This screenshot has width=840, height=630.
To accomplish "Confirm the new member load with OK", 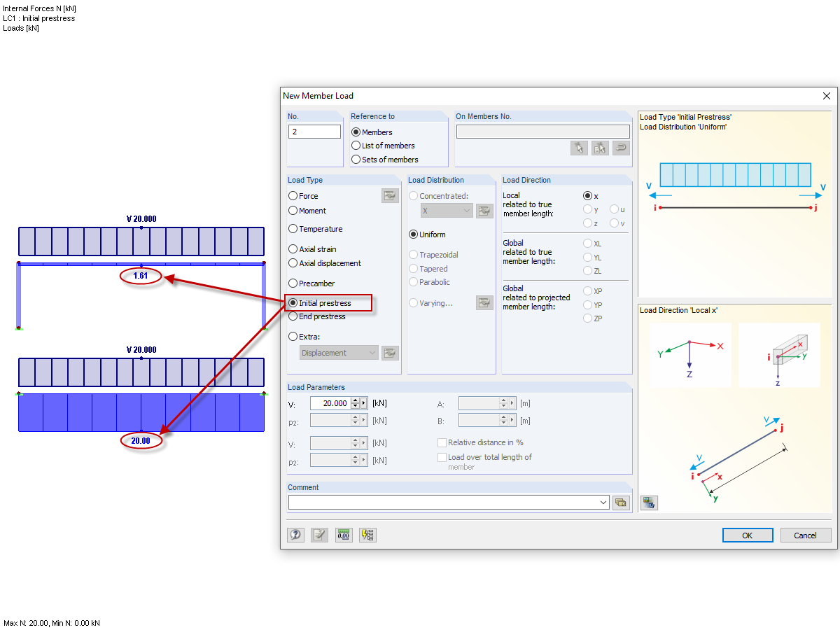I will [x=748, y=535].
